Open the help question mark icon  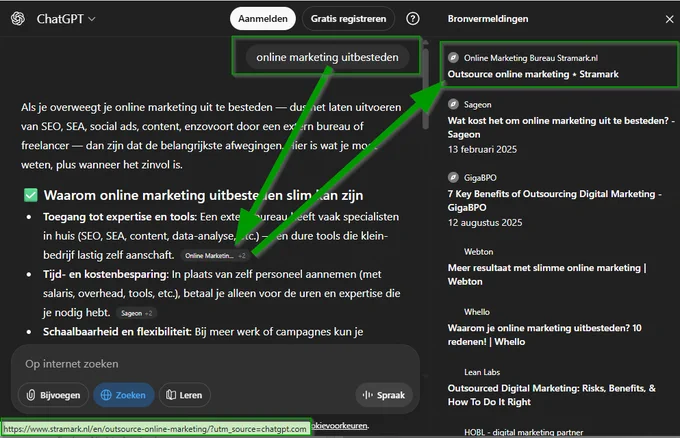pos(412,19)
